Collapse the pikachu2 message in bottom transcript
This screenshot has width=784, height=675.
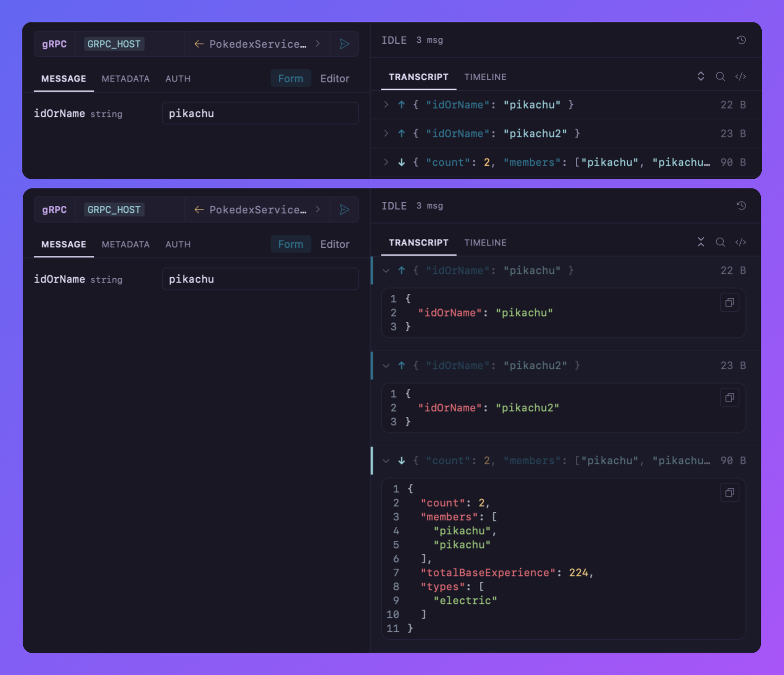(386, 365)
